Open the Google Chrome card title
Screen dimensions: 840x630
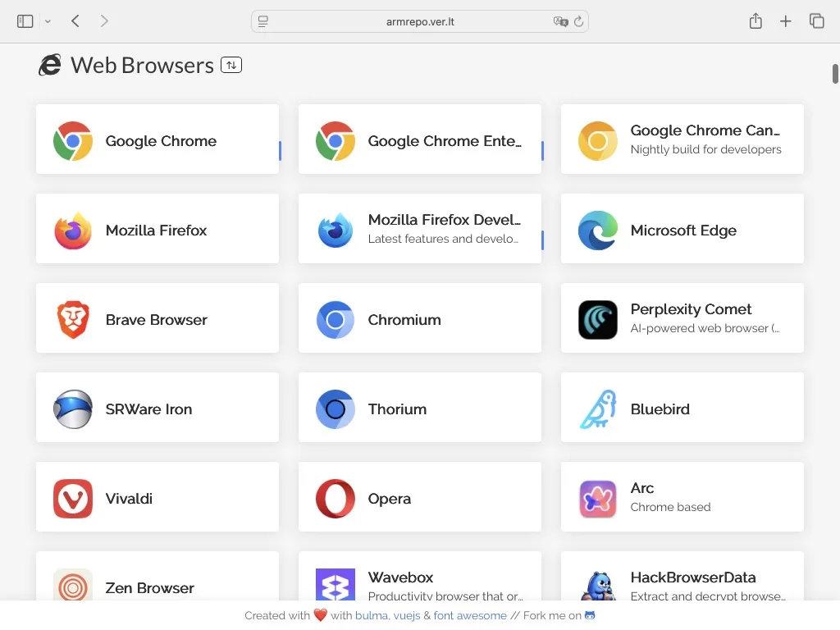[161, 141]
